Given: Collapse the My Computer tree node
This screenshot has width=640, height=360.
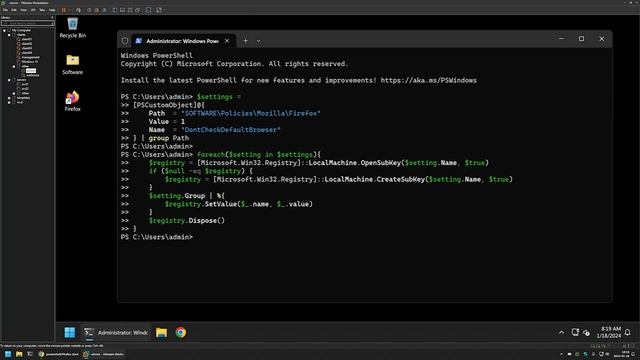Looking at the screenshot, I should pyautogui.click(x=4, y=30).
